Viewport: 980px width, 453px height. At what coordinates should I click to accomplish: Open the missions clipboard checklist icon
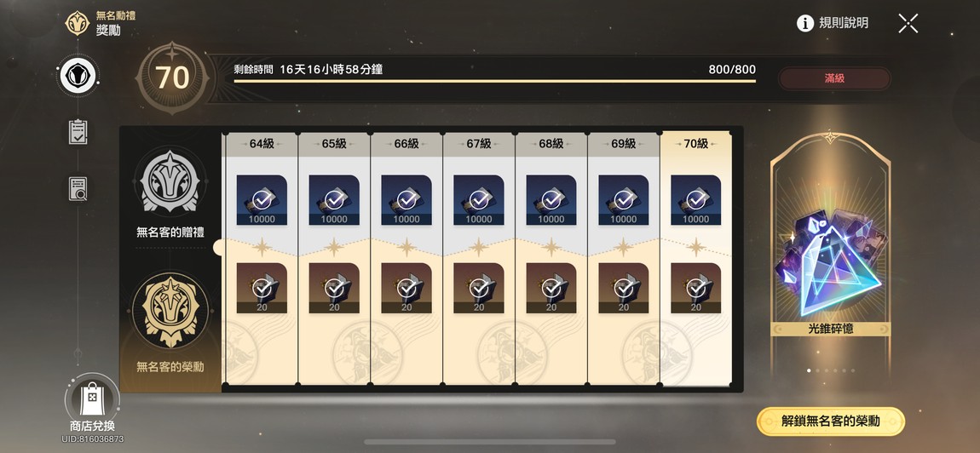(x=78, y=132)
